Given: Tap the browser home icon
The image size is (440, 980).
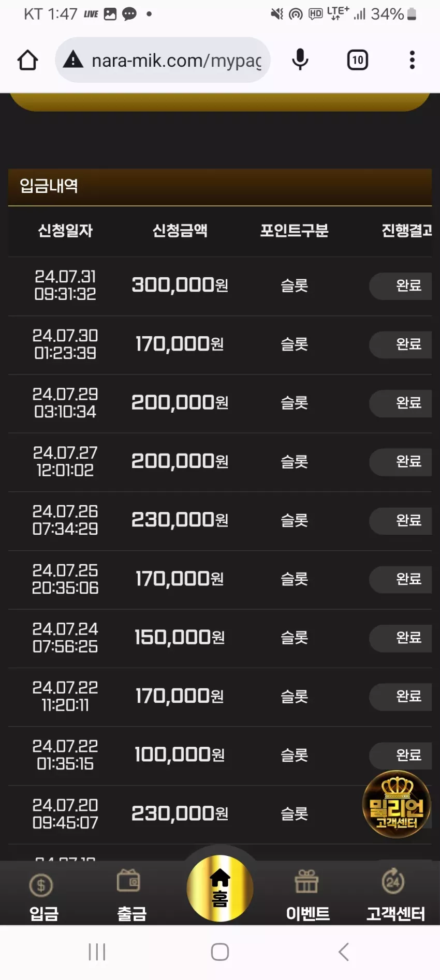Looking at the screenshot, I should 28,60.
